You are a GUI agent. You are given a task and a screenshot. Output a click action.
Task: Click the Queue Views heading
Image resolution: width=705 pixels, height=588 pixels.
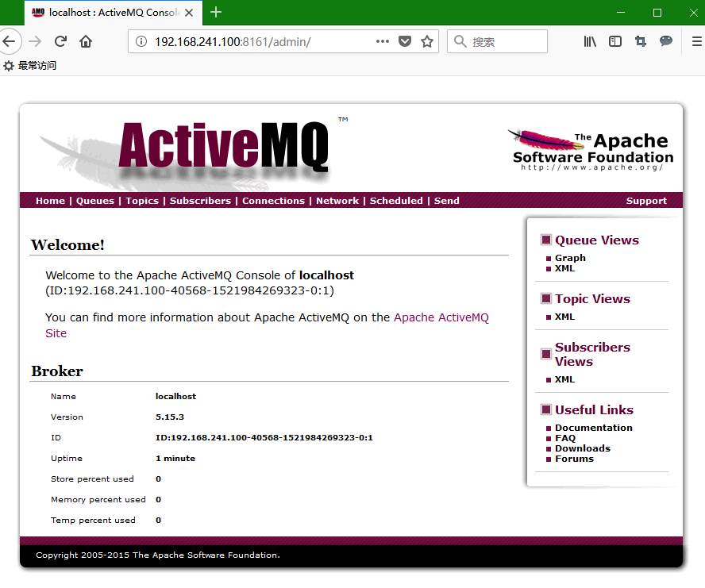pos(597,240)
